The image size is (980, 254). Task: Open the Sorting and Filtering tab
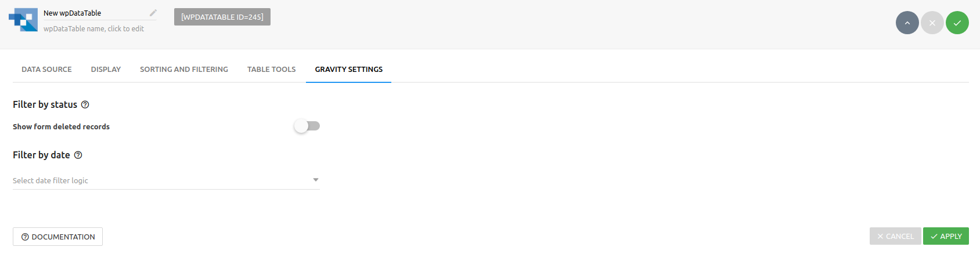pyautogui.click(x=184, y=70)
